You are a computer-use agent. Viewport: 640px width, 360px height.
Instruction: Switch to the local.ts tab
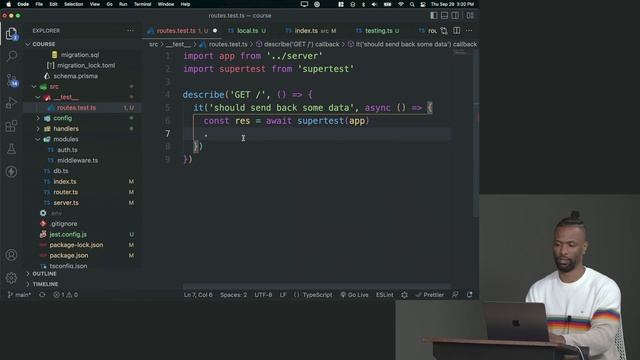click(247, 31)
